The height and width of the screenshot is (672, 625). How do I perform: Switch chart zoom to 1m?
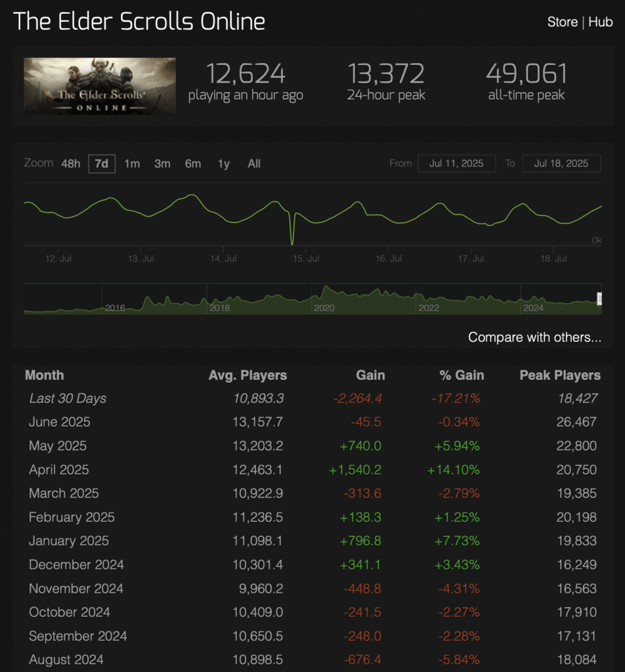coord(132,163)
